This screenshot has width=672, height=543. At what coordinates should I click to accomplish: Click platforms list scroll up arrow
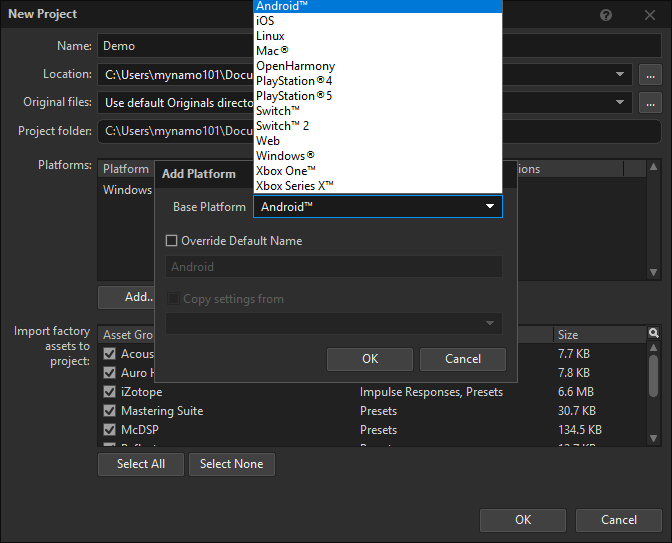653,167
